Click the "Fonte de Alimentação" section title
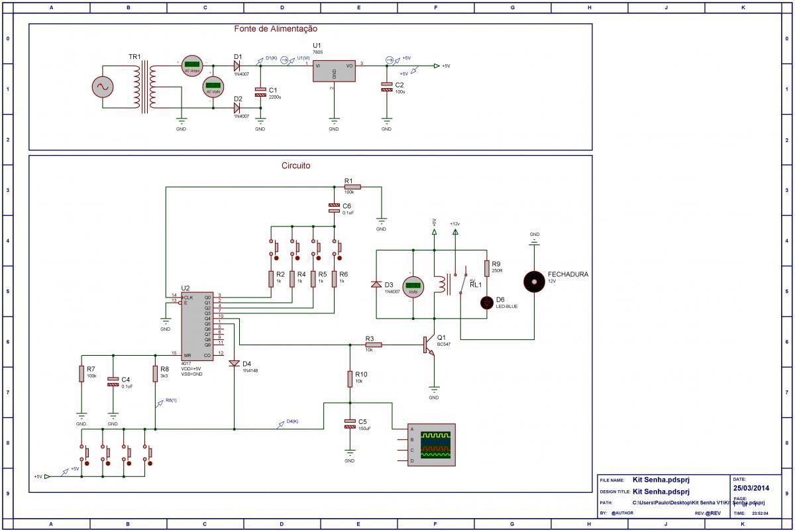This screenshot has height=532, width=795. pyautogui.click(x=276, y=29)
